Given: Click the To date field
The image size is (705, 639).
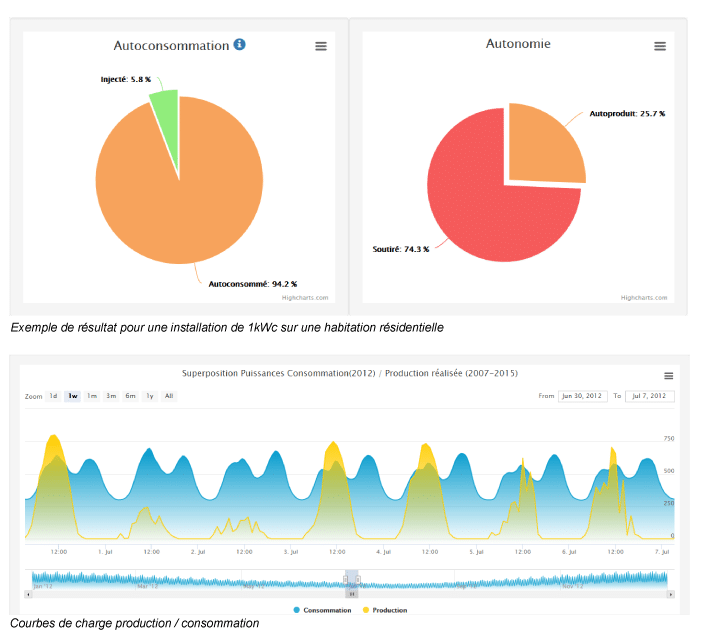Looking at the screenshot, I should (651, 396).
